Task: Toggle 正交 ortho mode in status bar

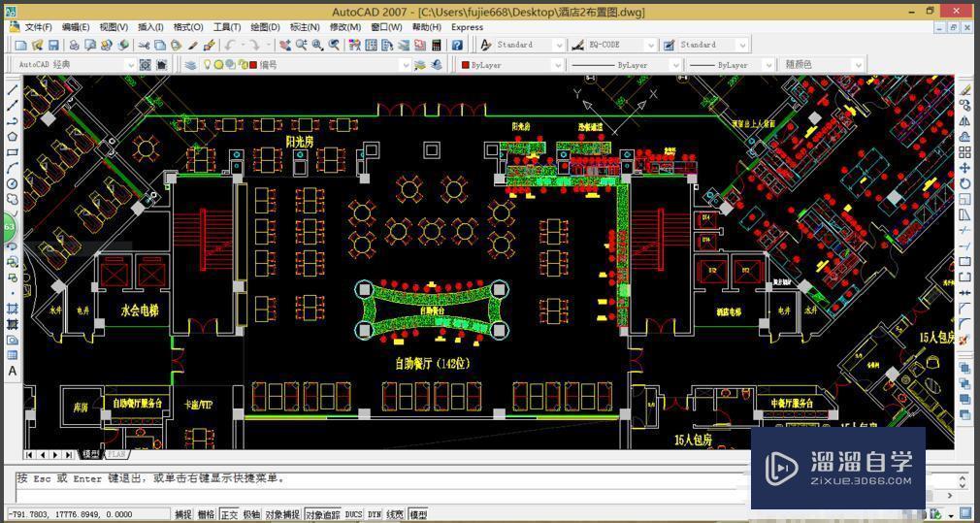Action: 229,515
